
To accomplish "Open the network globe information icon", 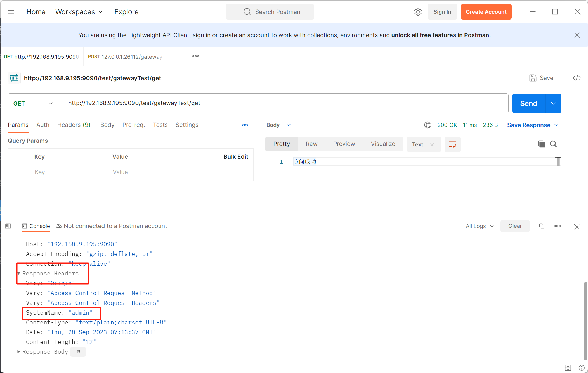I will pyautogui.click(x=428, y=125).
